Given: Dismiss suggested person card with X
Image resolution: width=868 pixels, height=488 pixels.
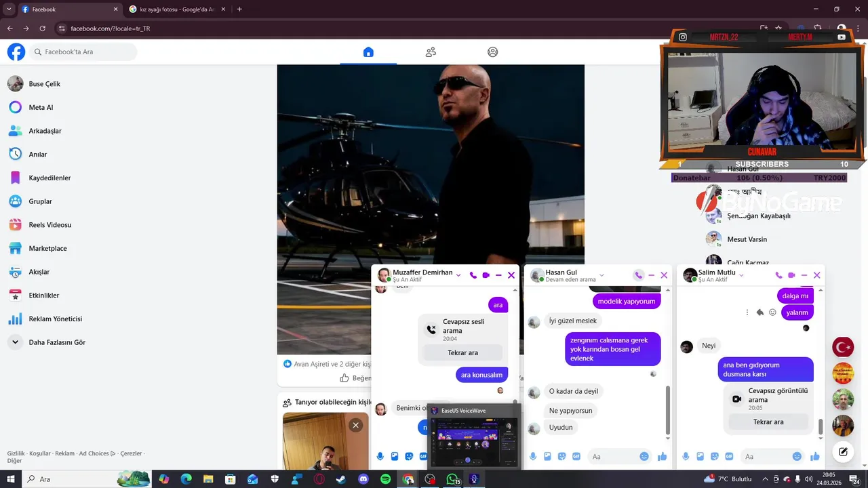Looking at the screenshot, I should pos(355,425).
